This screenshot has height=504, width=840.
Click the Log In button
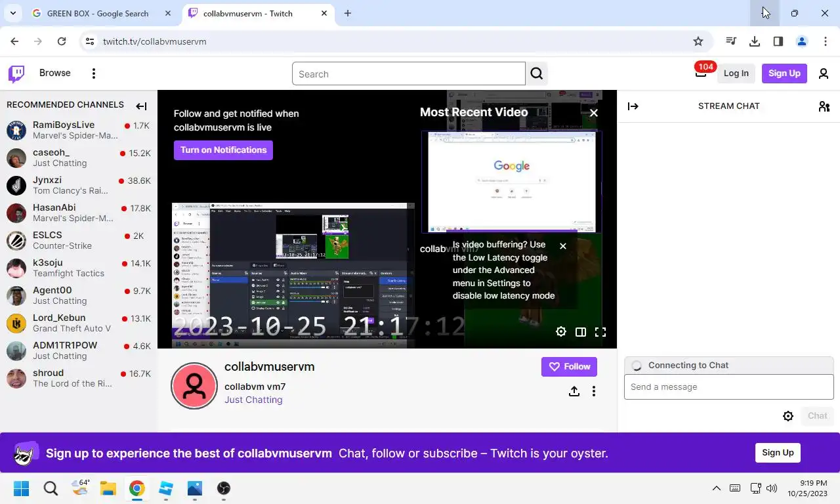click(x=736, y=73)
